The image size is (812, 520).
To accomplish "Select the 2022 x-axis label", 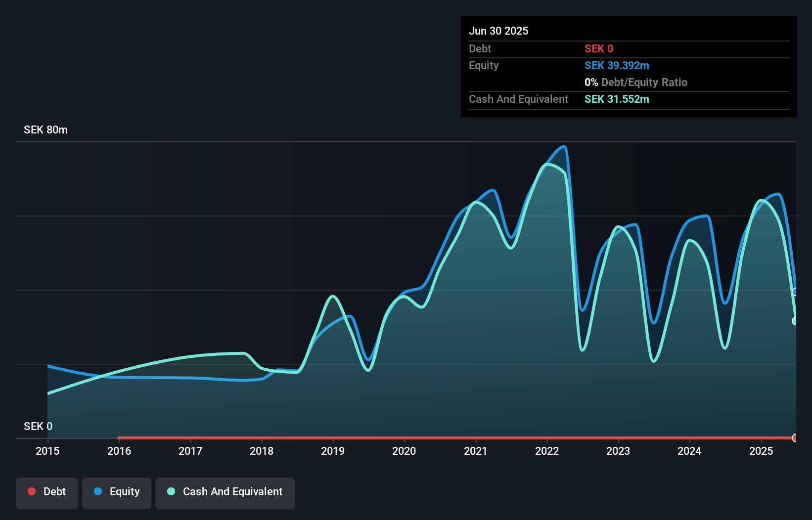I will [x=547, y=451].
